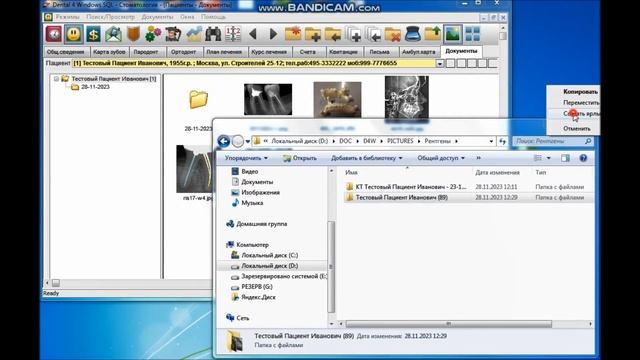
Task: Open the chart statistics toolbar icon
Action: click(x=193, y=34)
